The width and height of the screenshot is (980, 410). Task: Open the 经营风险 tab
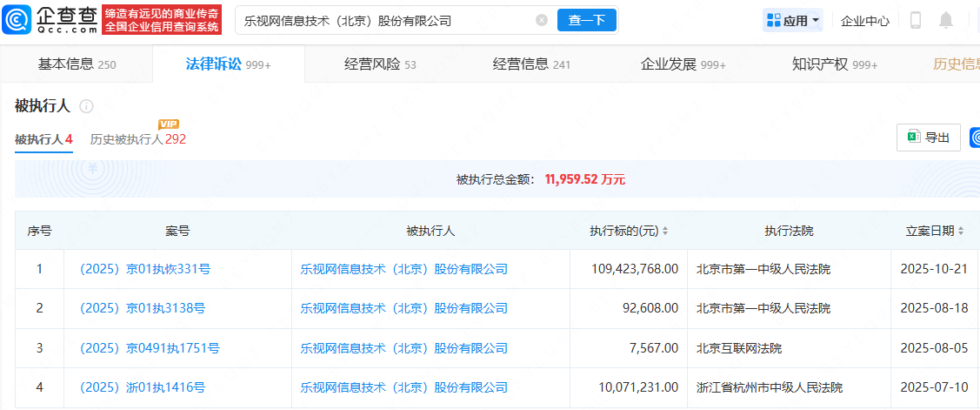380,64
